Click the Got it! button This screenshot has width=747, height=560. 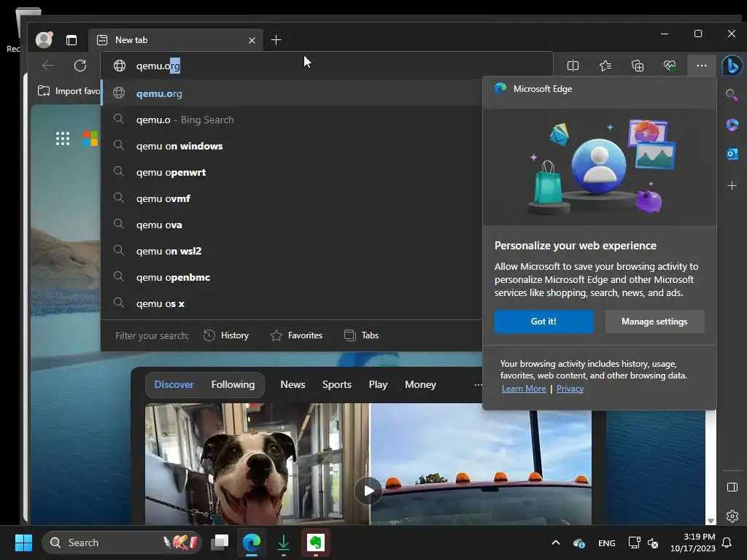pos(543,322)
